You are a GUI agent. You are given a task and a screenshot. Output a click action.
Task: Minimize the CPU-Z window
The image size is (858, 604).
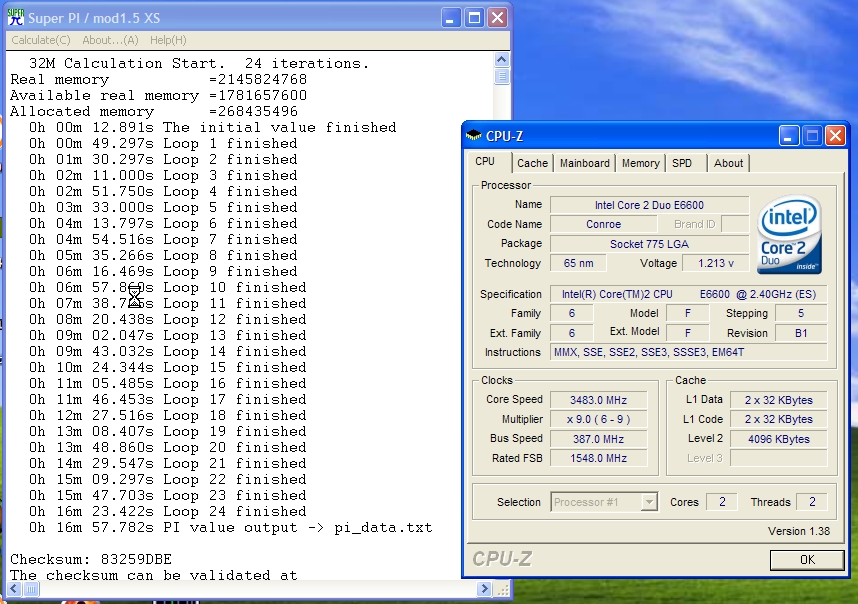click(788, 136)
